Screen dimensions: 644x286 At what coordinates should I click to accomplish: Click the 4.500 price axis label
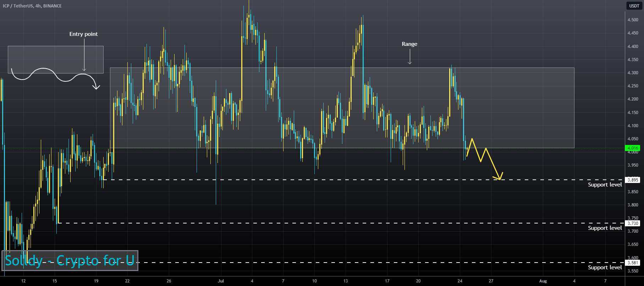633,20
